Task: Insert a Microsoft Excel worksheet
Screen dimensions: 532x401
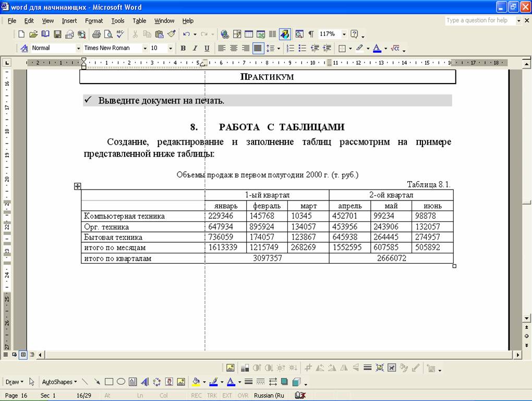Action: click(261, 34)
